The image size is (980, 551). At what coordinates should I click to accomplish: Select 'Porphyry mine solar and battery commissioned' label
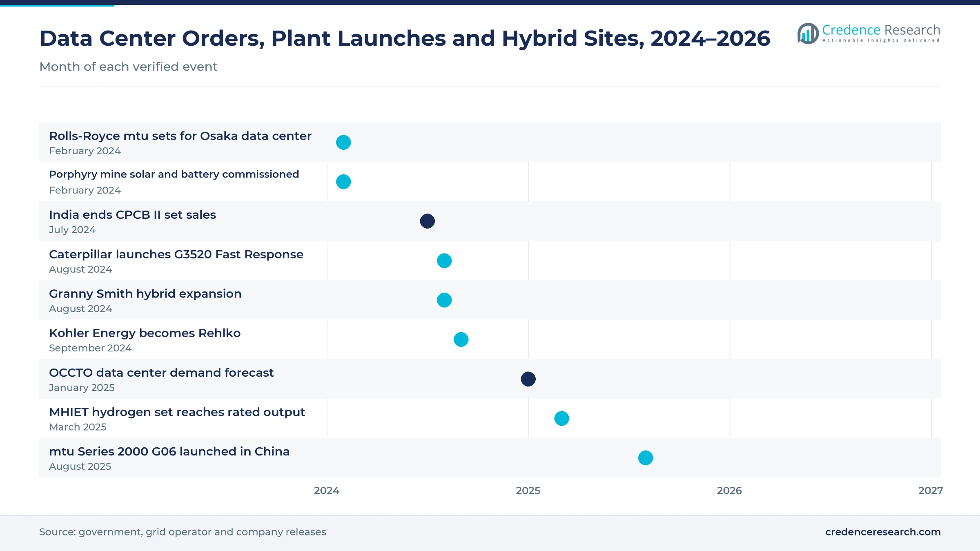click(x=174, y=175)
